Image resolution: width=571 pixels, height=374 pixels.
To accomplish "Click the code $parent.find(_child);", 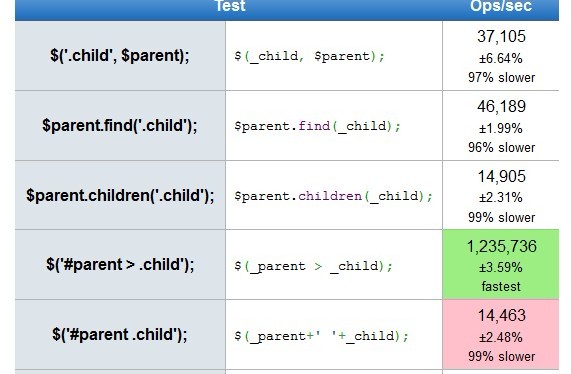I will (317, 126).
